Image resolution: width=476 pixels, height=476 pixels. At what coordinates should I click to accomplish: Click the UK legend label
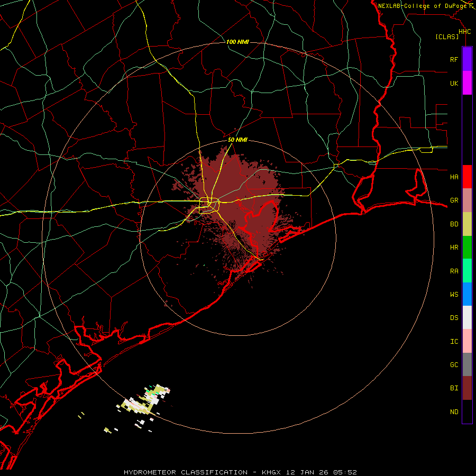coord(454,83)
